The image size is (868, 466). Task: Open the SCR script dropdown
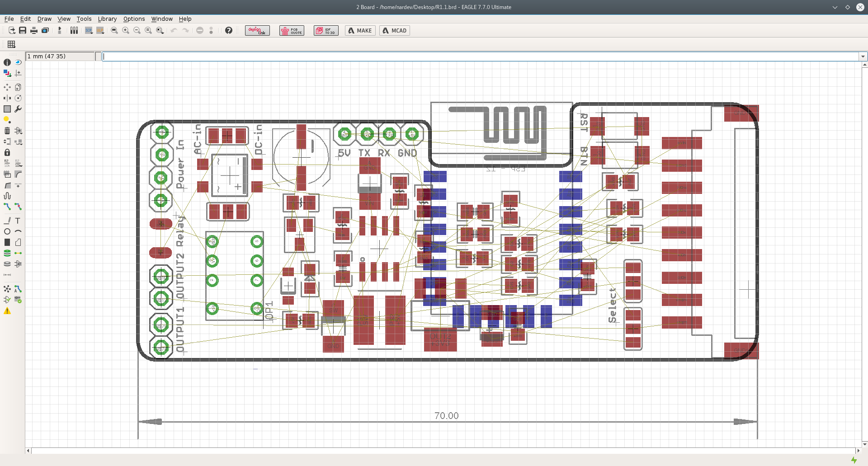(x=89, y=30)
